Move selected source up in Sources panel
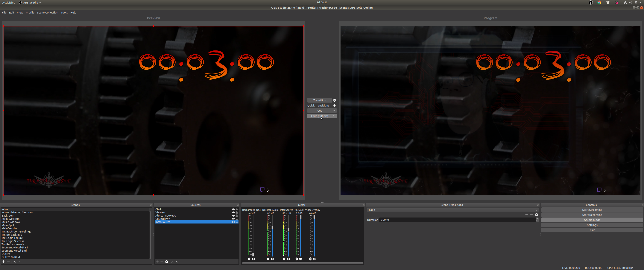 click(172, 262)
